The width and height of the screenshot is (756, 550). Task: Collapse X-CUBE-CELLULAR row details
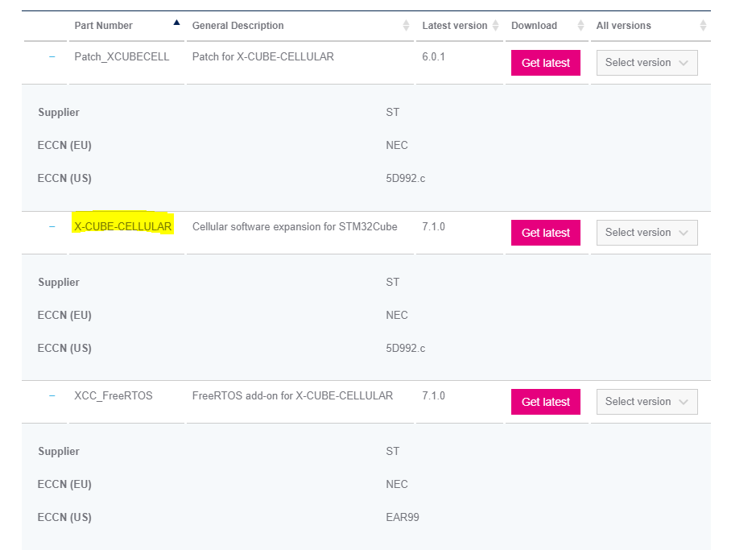[x=52, y=226]
